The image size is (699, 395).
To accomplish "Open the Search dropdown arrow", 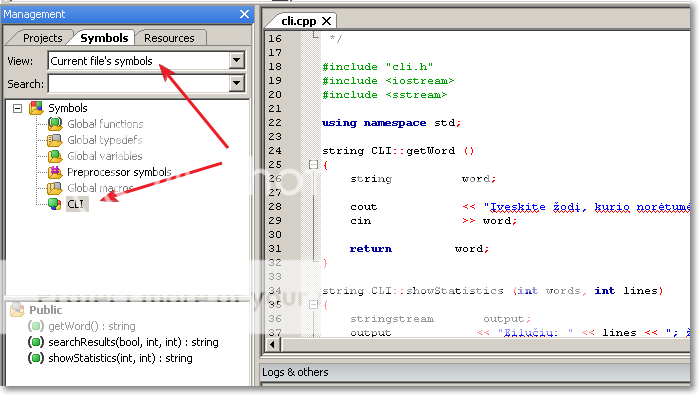I will pos(237,83).
